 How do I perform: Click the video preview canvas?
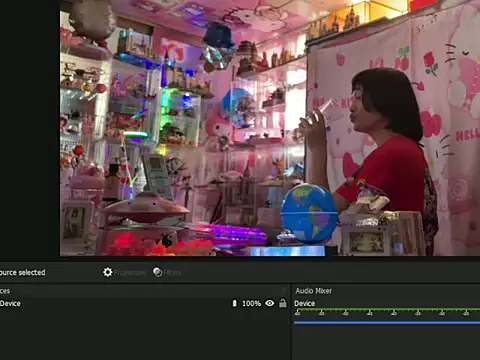coord(270,128)
